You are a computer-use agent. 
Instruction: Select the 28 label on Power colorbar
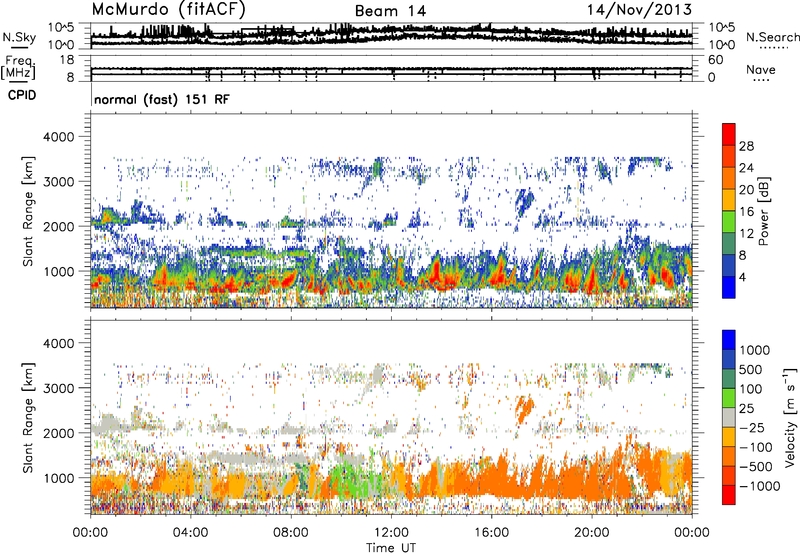pyautogui.click(x=746, y=146)
